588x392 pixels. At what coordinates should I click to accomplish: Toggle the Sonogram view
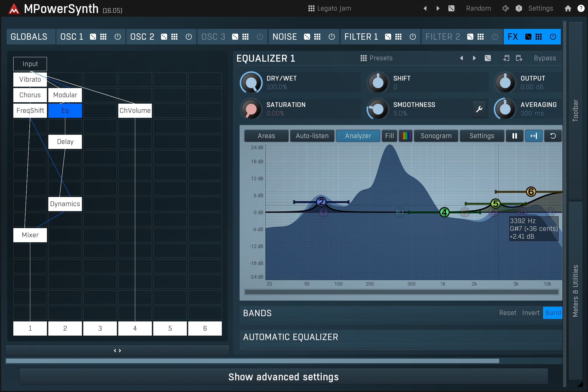coord(436,136)
